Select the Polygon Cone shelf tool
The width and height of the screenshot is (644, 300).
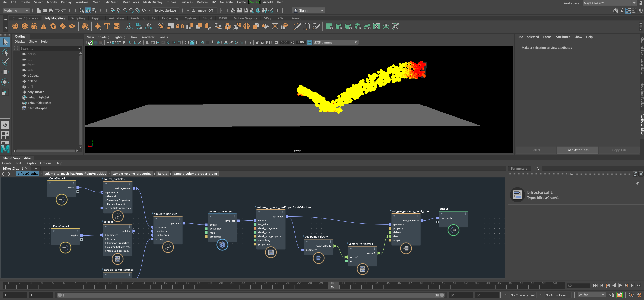tap(44, 26)
